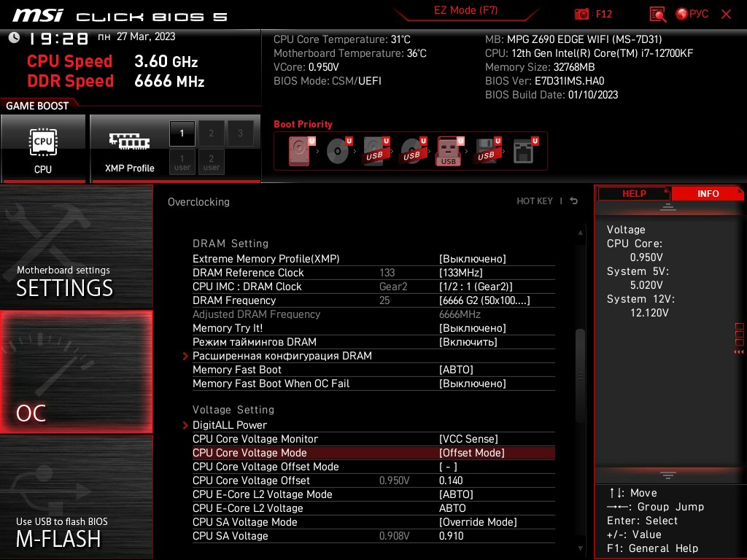This screenshot has width=747, height=560.
Task: Switch to EZ Mode (F7)
Action: point(466,10)
